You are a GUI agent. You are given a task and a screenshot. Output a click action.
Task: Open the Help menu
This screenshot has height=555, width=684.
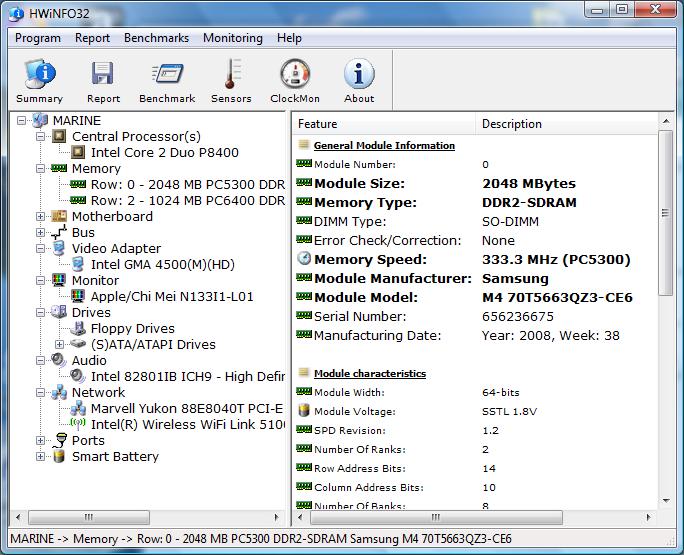click(289, 38)
